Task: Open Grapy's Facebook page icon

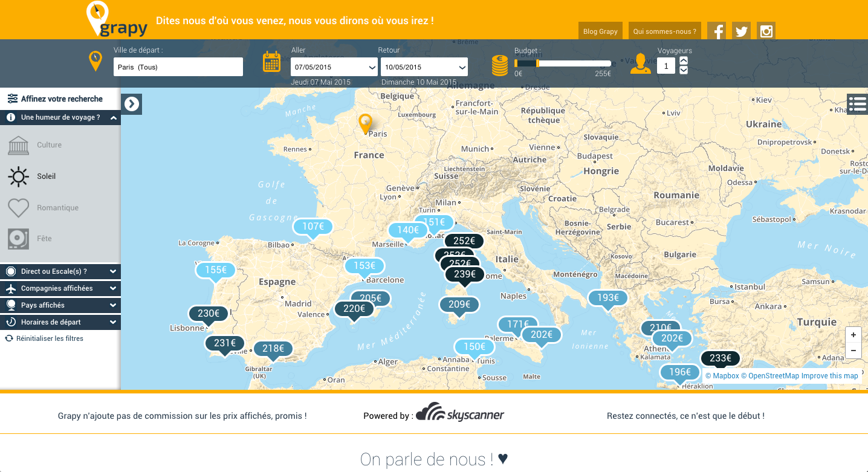Action: tap(716, 31)
